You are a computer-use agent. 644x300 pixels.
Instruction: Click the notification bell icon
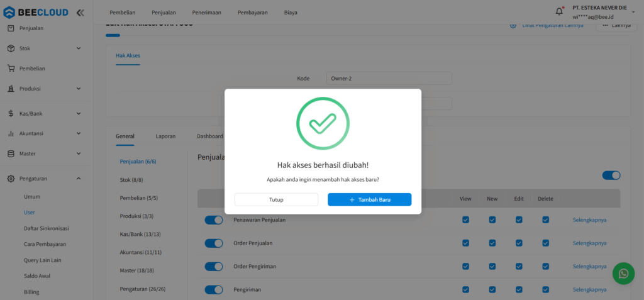(x=559, y=11)
